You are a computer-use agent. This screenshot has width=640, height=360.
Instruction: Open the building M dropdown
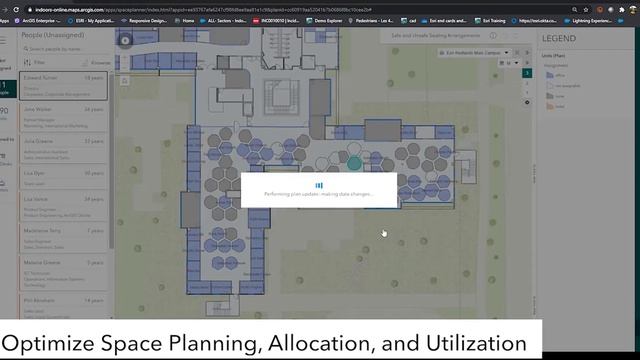click(x=508, y=63)
